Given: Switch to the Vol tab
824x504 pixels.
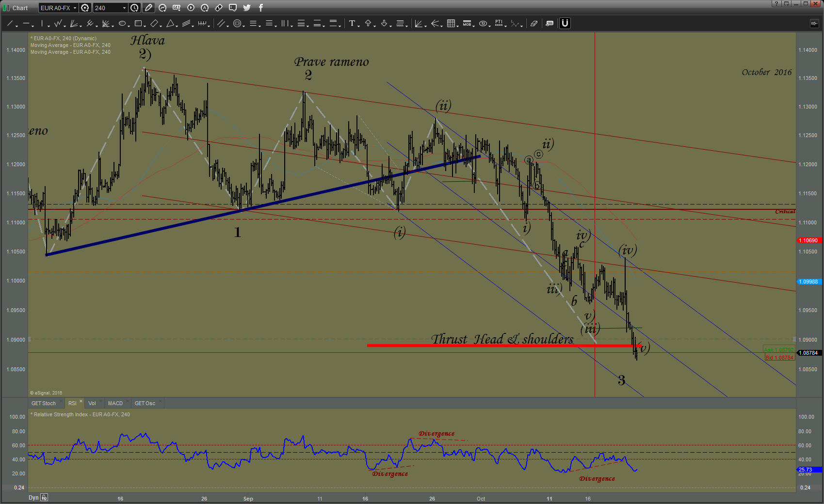Looking at the screenshot, I should click(x=92, y=403).
